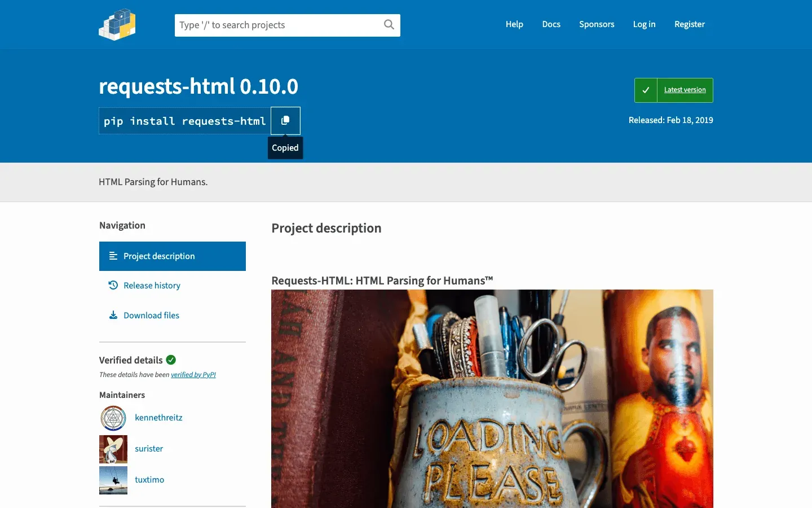Click the requests-html 0.10.0 heading
The height and width of the screenshot is (508, 812).
[x=198, y=86]
